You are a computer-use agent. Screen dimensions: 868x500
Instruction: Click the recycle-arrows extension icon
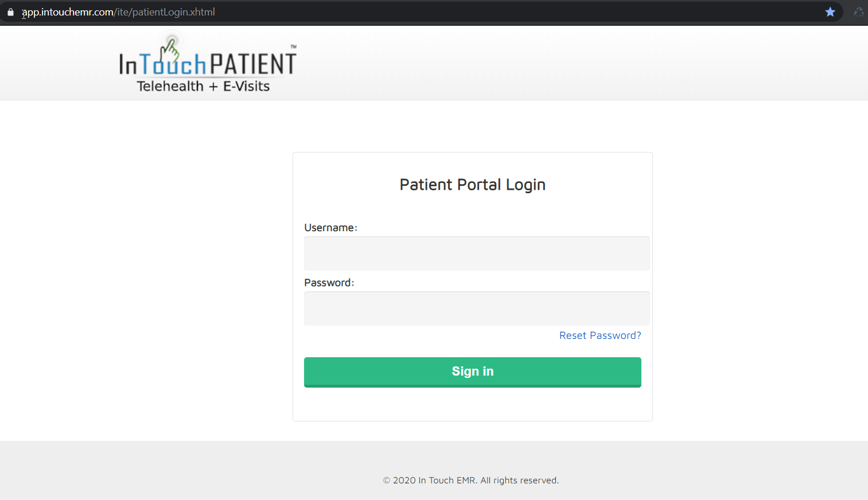point(858,12)
